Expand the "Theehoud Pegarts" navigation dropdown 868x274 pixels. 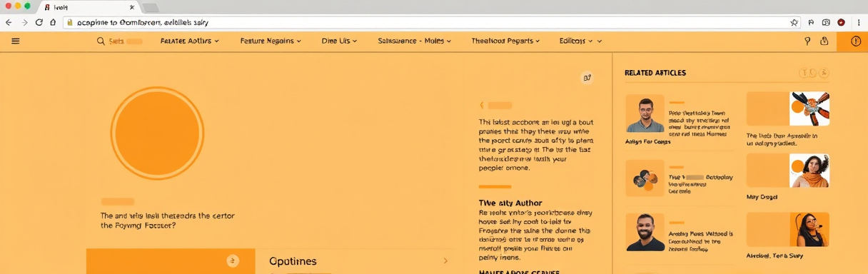505,41
